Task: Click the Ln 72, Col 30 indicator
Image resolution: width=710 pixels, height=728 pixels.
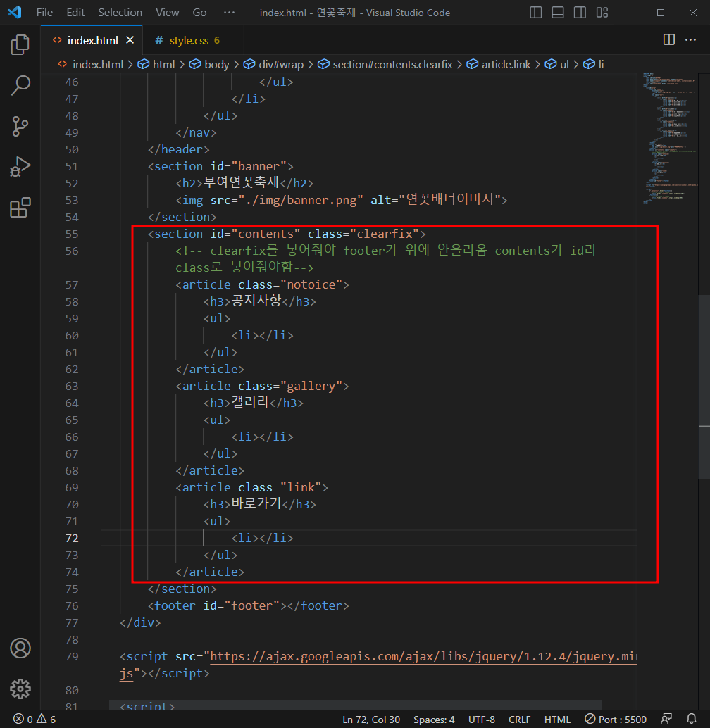Action: pos(371,719)
